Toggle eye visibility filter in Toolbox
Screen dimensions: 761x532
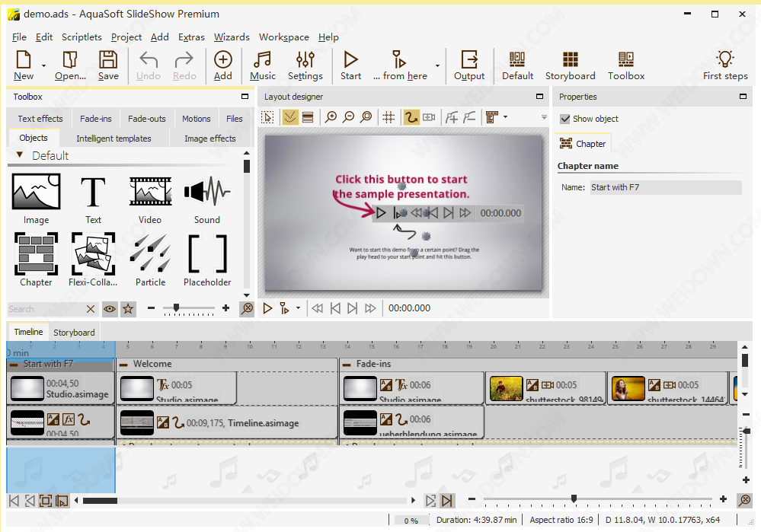coord(110,309)
